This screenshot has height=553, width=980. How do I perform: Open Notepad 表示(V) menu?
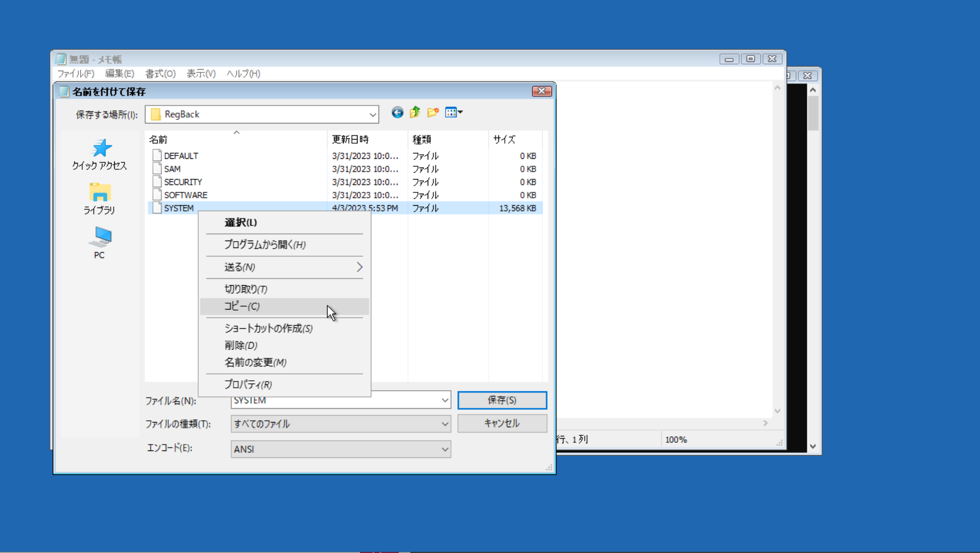(x=201, y=74)
